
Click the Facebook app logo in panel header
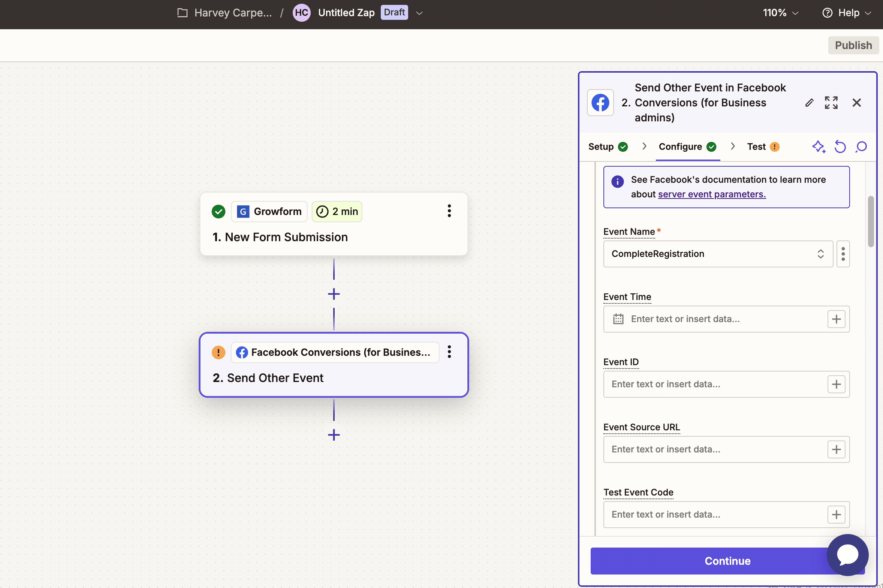(x=600, y=103)
